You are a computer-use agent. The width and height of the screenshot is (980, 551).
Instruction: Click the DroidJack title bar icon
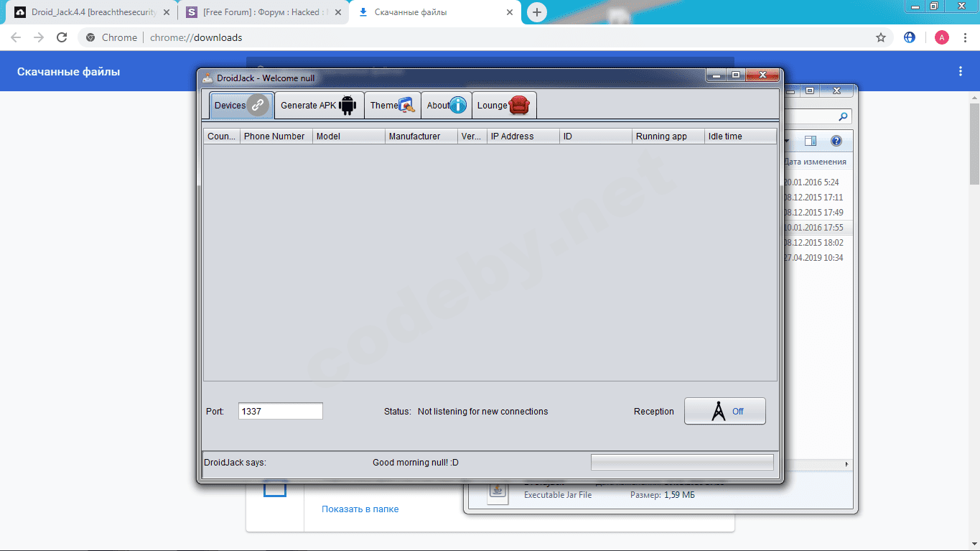coord(207,78)
